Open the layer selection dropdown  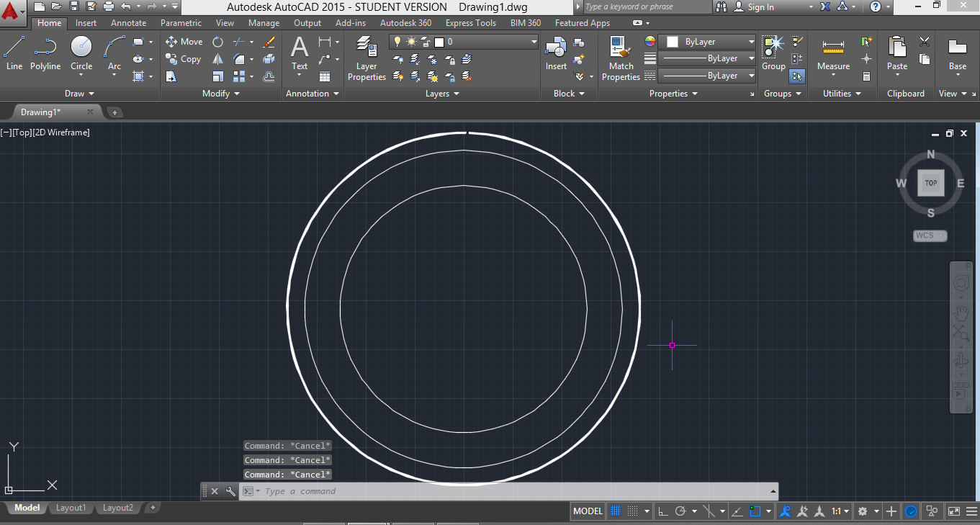point(534,42)
